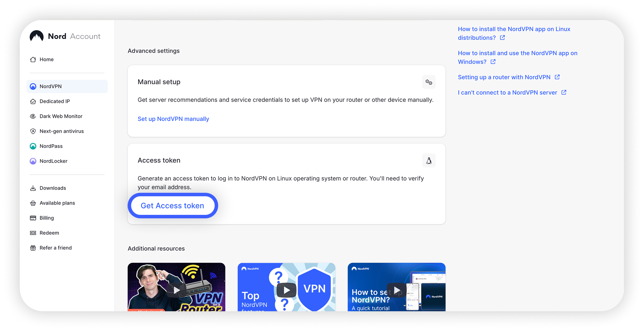This screenshot has height=331, width=644.
Task: Click the Advanced settings heading
Action: (154, 51)
